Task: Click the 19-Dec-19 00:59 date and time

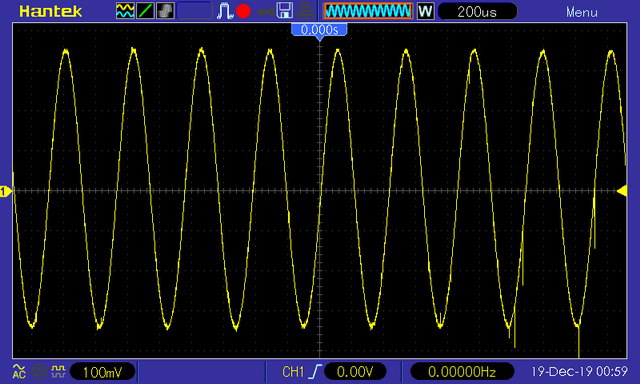Action: pos(579,371)
